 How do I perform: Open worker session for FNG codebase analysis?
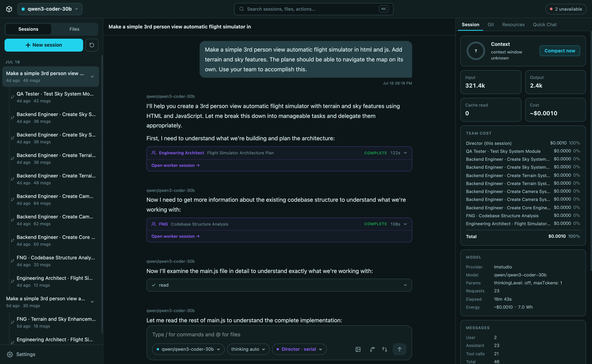[175, 236]
